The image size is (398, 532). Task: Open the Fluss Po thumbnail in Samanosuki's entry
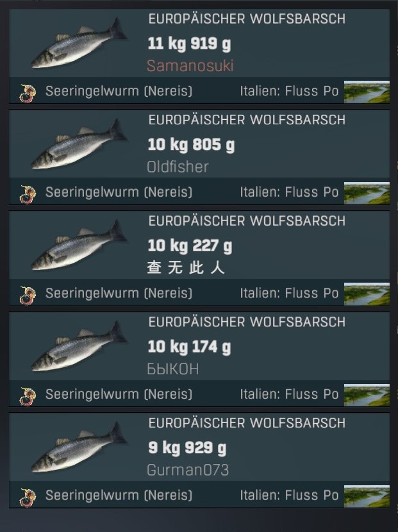click(x=367, y=92)
